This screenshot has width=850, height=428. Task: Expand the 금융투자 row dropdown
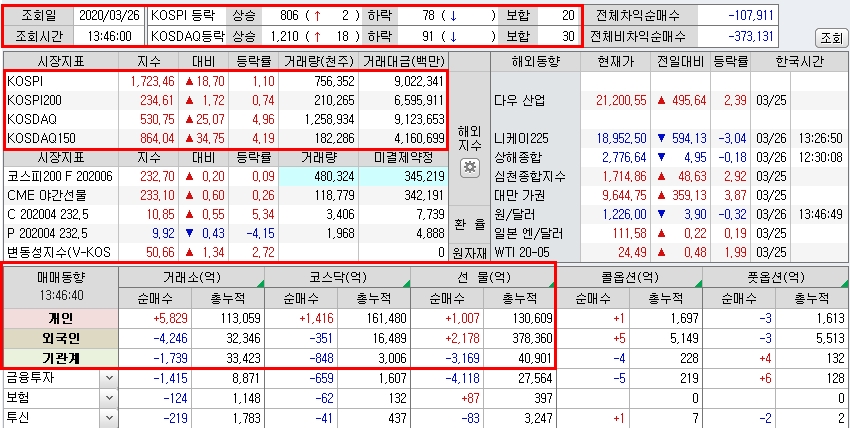(110, 378)
